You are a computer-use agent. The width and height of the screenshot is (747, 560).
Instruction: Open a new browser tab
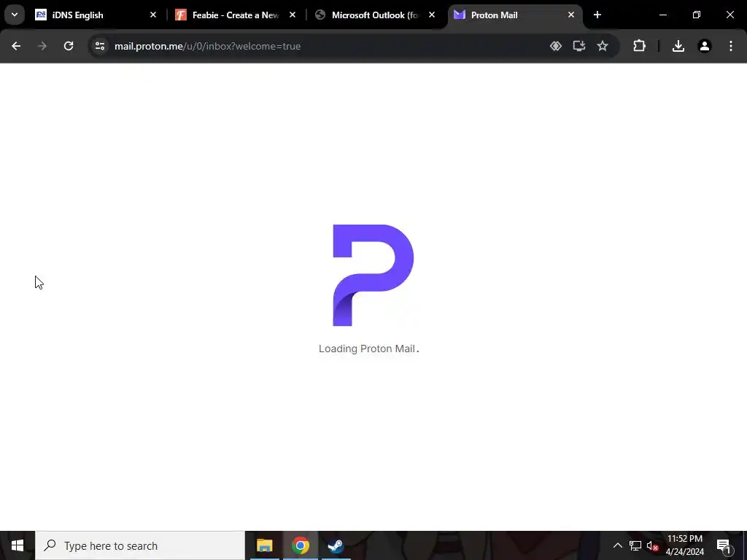click(x=597, y=15)
